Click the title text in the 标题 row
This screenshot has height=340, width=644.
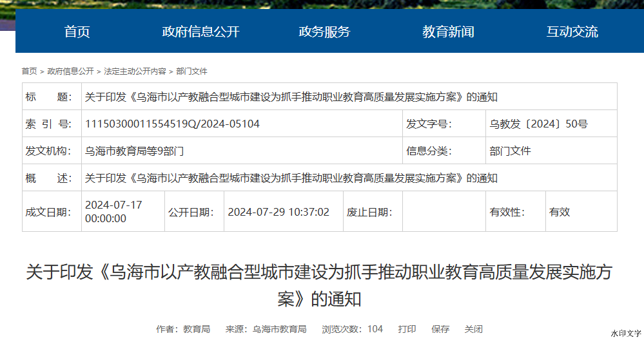click(291, 97)
